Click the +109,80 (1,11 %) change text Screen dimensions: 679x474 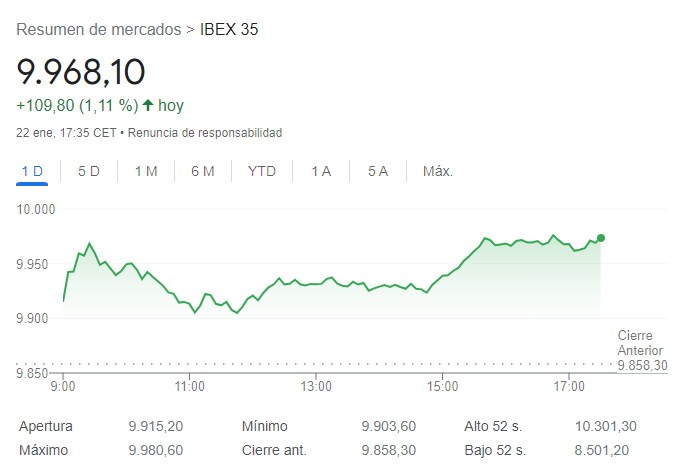77,105
